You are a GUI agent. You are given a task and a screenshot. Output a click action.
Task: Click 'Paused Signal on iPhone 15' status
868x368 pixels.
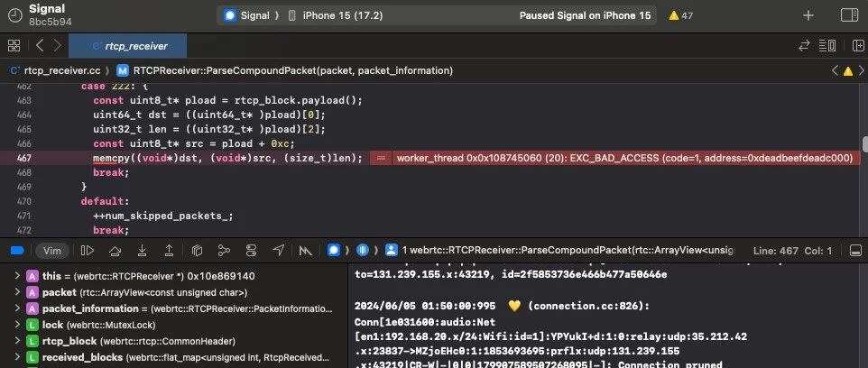[585, 15]
